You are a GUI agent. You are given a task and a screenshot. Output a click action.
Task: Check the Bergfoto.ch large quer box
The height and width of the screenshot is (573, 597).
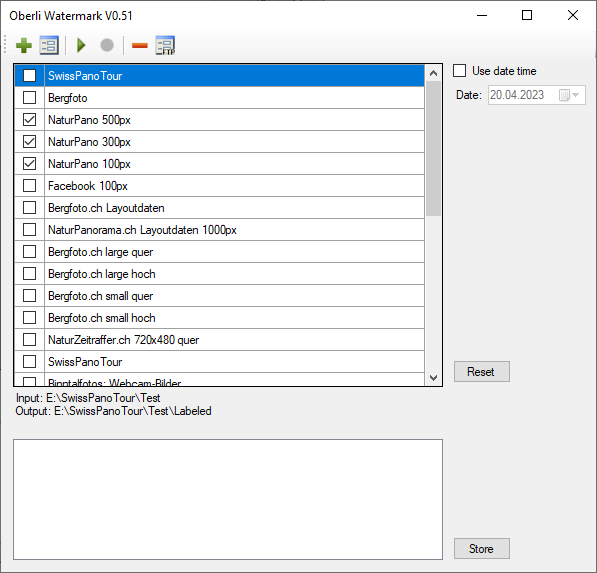tap(29, 252)
